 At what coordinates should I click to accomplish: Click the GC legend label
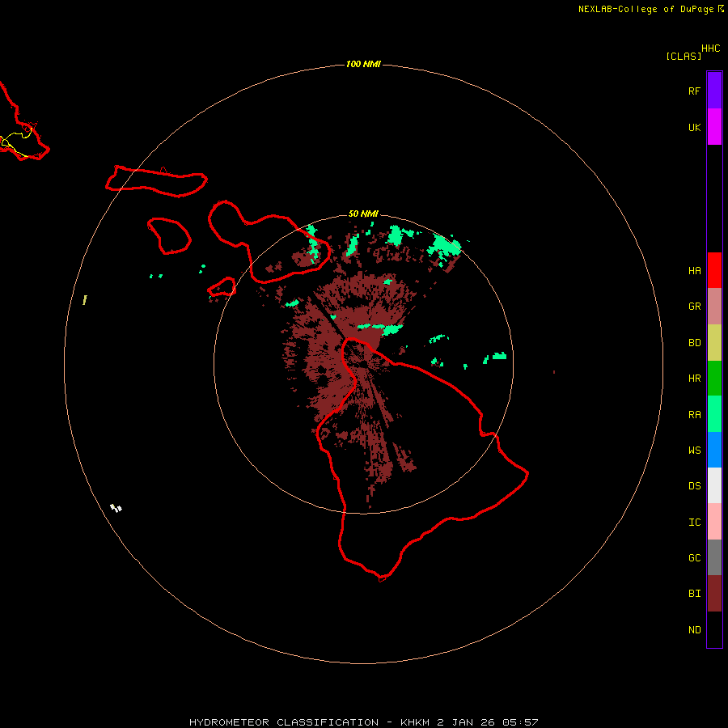pyautogui.click(x=694, y=558)
